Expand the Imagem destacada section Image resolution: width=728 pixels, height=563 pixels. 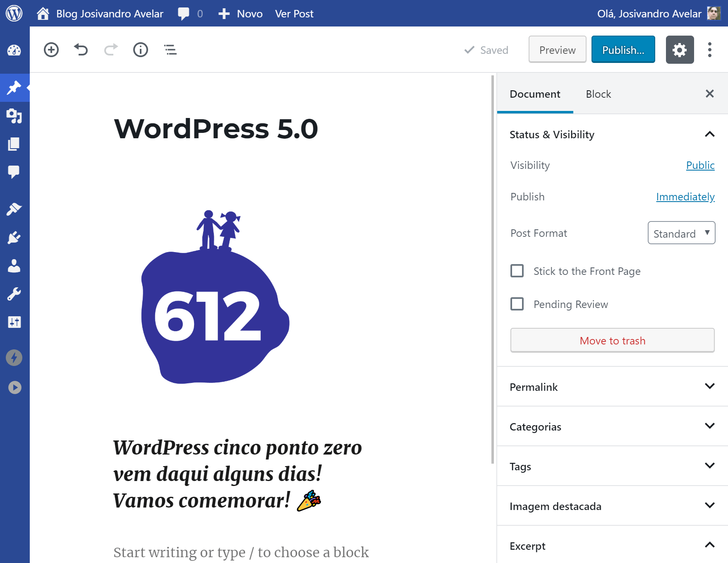[x=612, y=506]
